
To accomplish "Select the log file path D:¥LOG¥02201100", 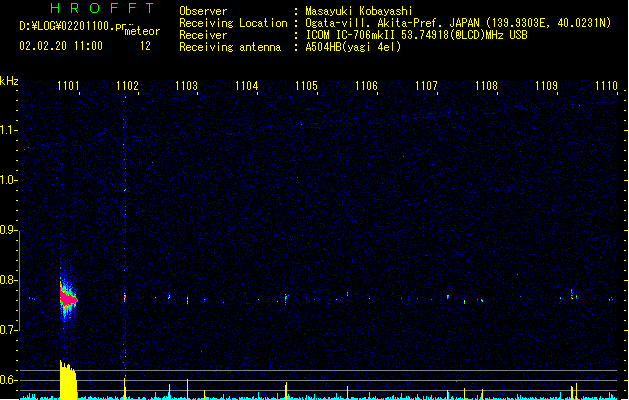I will [x=66, y=26].
